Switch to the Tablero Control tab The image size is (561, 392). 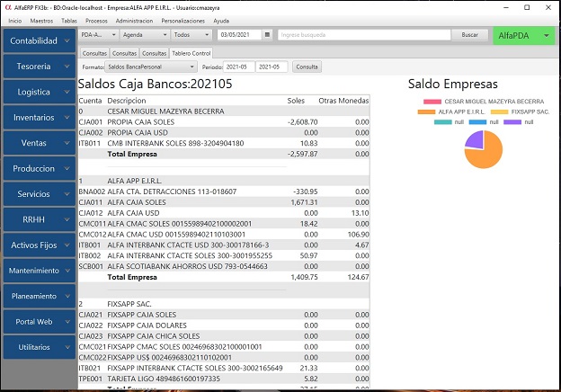[191, 53]
